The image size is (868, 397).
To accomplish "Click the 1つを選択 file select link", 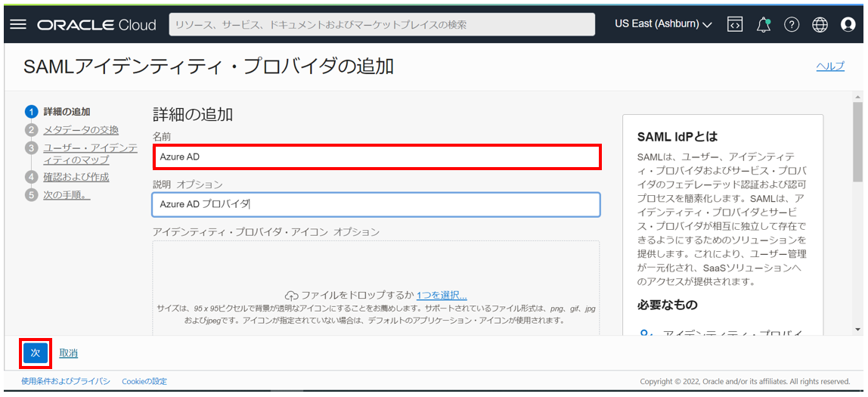I will point(442,295).
